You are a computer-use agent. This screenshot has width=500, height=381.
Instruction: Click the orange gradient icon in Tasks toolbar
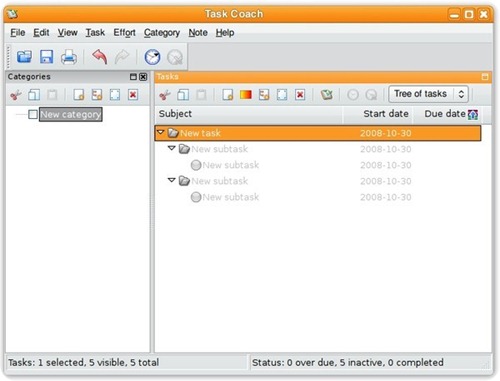246,95
